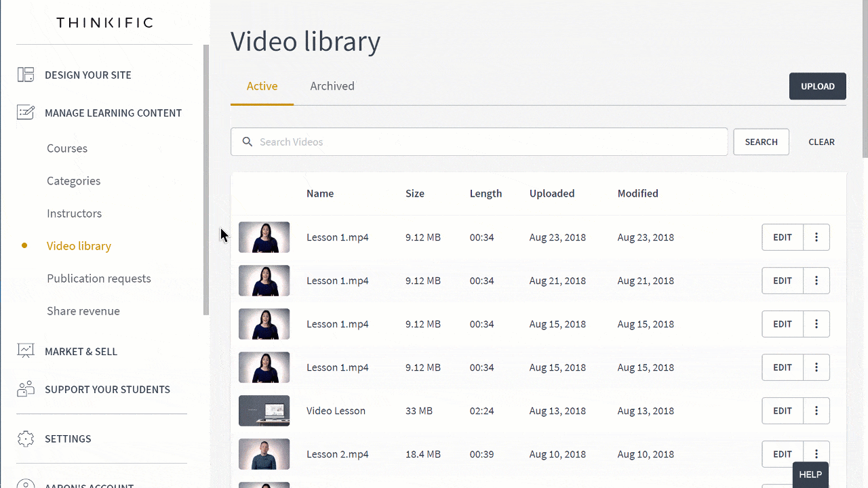Click the Size column header
This screenshot has height=488, width=868.
(415, 193)
